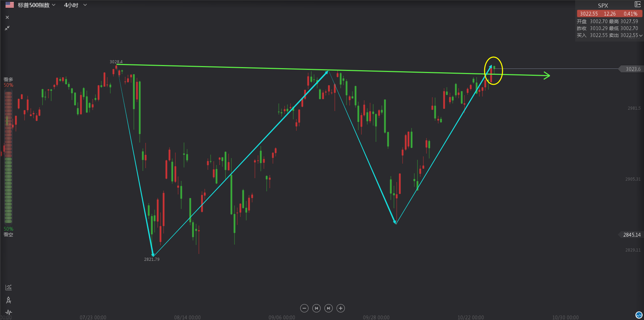The width and height of the screenshot is (644, 320).
Task: Click the 09/06 00:00 date label
Action: pyautogui.click(x=282, y=317)
